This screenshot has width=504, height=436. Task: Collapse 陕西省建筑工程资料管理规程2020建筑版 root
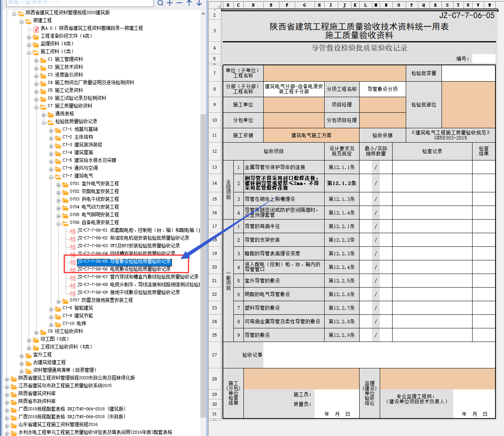point(14,14)
